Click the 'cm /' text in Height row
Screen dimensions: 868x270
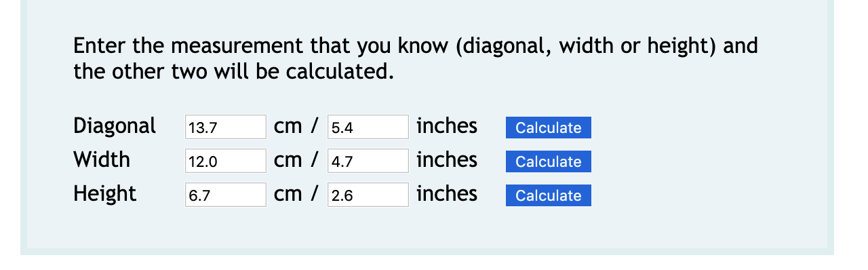[296, 194]
